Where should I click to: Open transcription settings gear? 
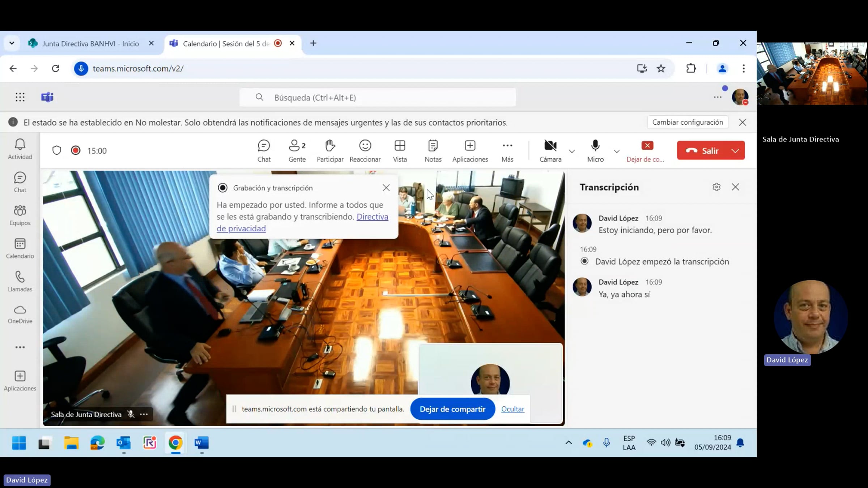point(716,187)
